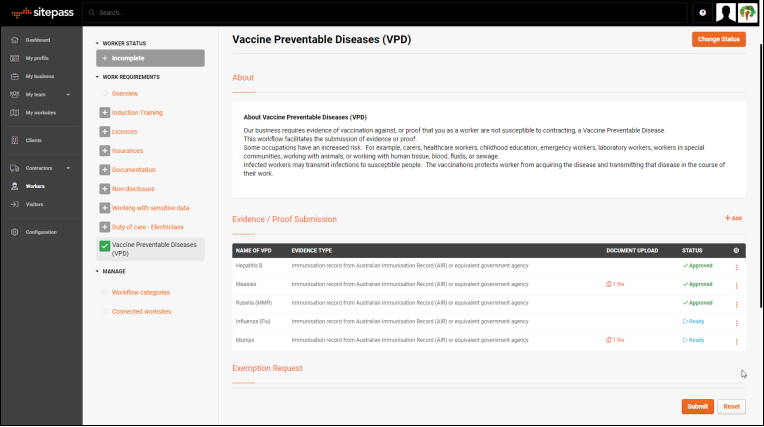This screenshot has width=764, height=427.
Task: Expand the My team submenu arrow
Action: click(68, 95)
